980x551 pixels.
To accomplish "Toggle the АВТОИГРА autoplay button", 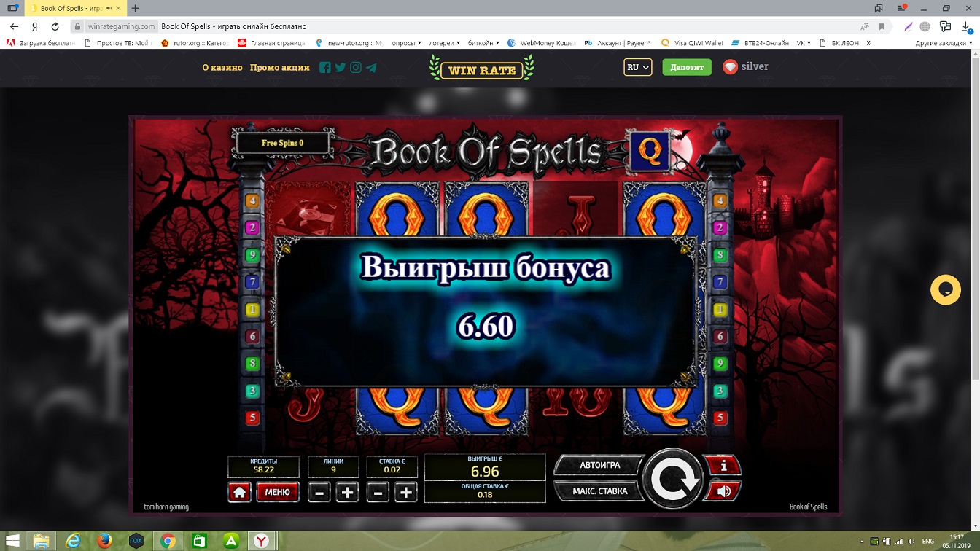I will click(599, 465).
